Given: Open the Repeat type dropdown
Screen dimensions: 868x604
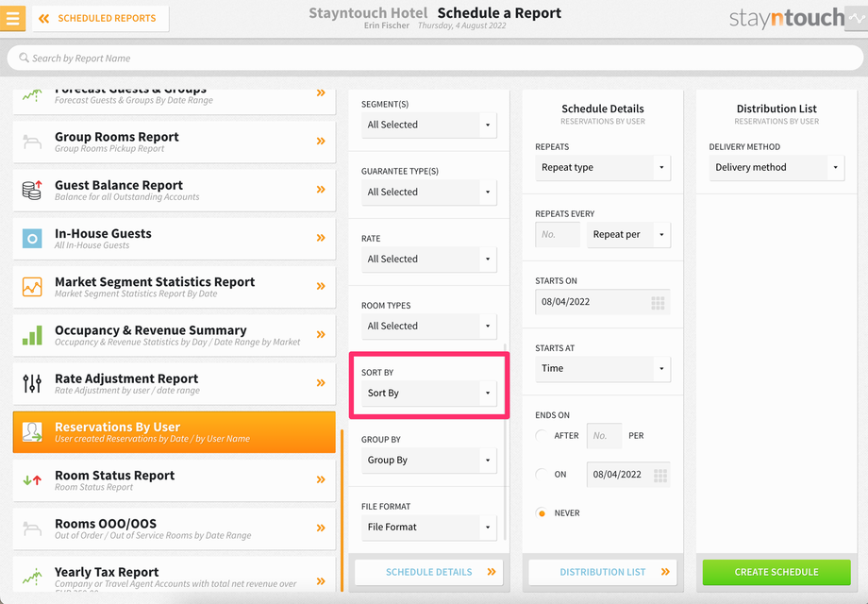Looking at the screenshot, I should tap(603, 167).
